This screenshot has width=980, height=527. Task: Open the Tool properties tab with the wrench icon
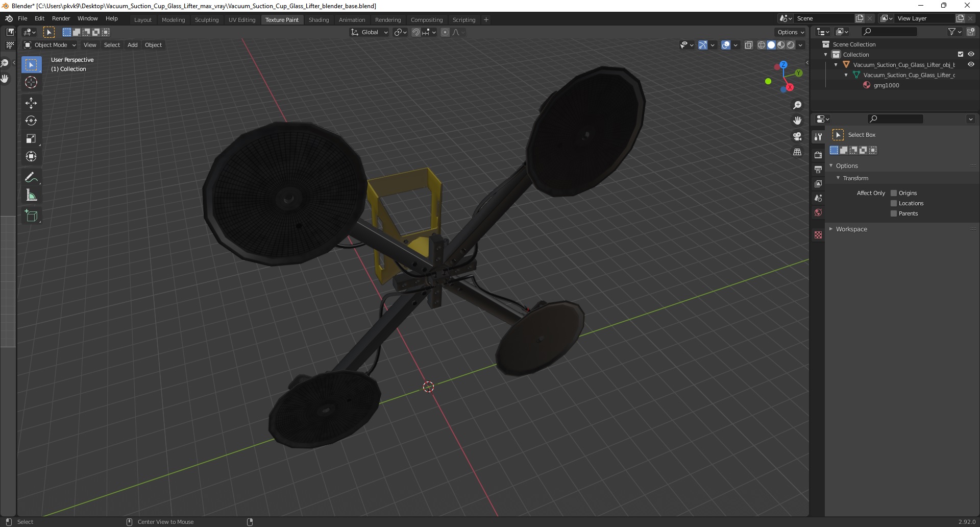click(818, 136)
